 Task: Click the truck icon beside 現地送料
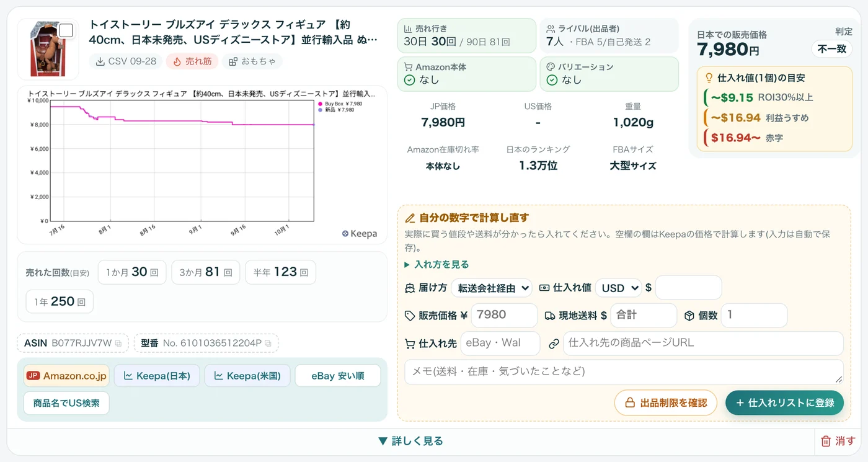click(x=549, y=316)
